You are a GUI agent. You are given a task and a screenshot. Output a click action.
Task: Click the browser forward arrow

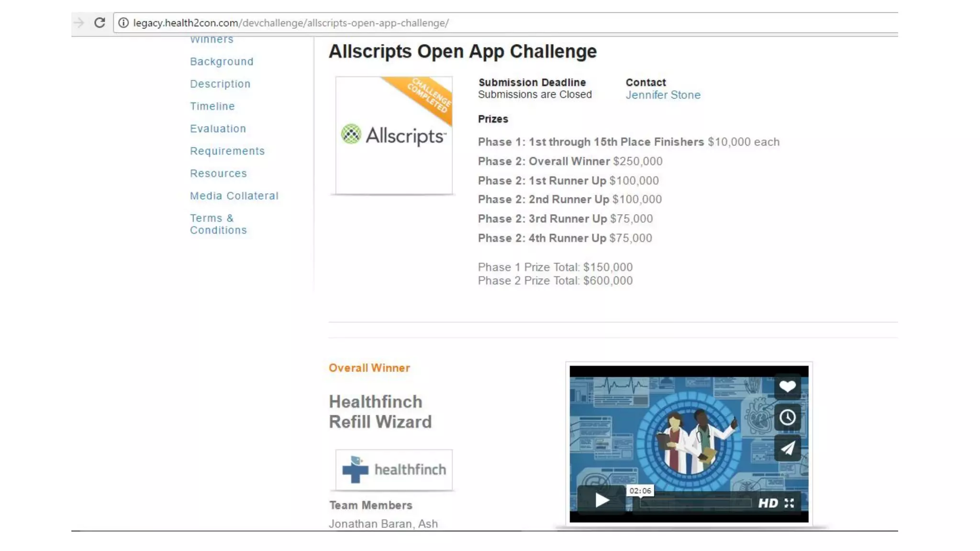point(79,22)
